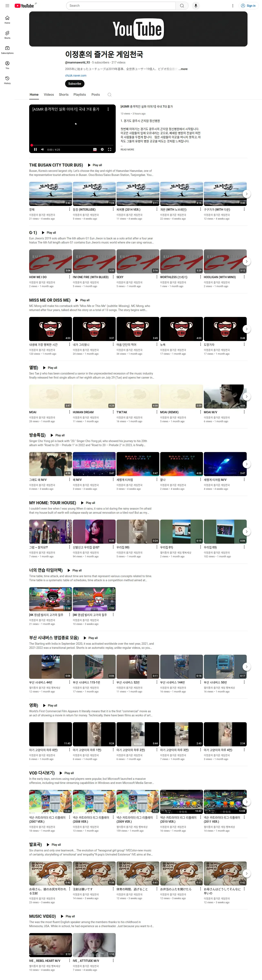
Task: Open options menu for MOAI M/V video
Action: pyautogui.click(x=244, y=412)
